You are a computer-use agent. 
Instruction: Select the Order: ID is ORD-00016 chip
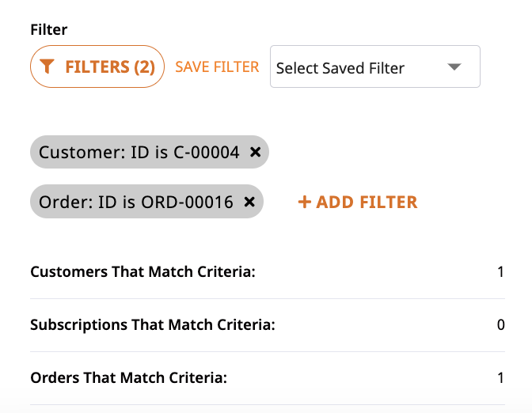[x=146, y=202]
